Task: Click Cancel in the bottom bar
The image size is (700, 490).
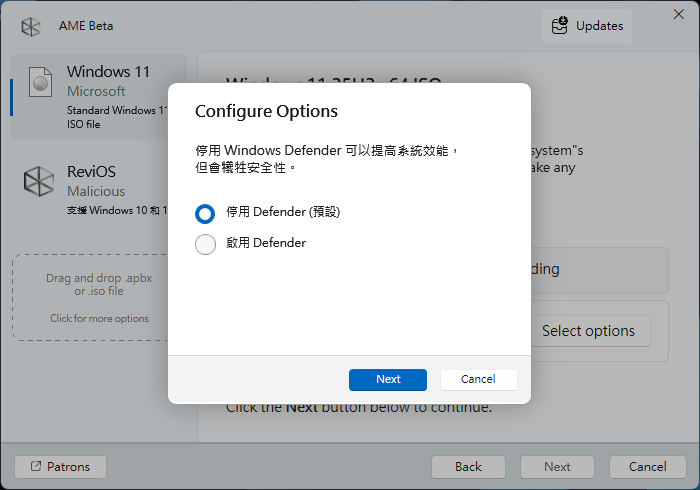Action: pyautogui.click(x=648, y=466)
